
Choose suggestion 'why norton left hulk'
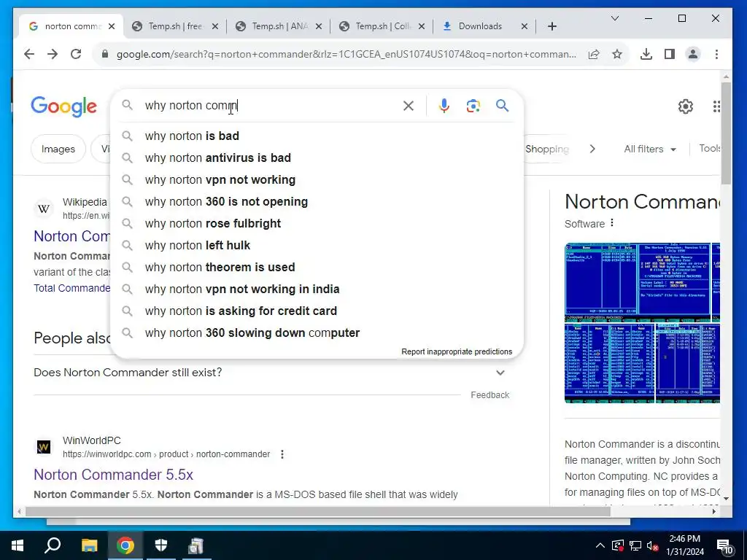[x=317, y=246]
